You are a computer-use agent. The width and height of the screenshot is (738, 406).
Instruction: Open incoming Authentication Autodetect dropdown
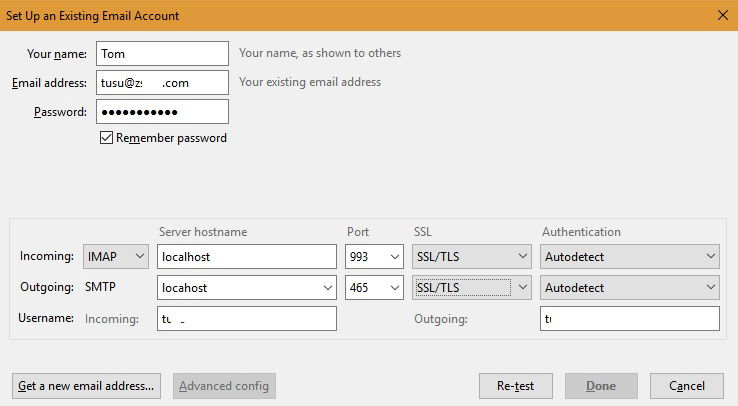click(630, 256)
